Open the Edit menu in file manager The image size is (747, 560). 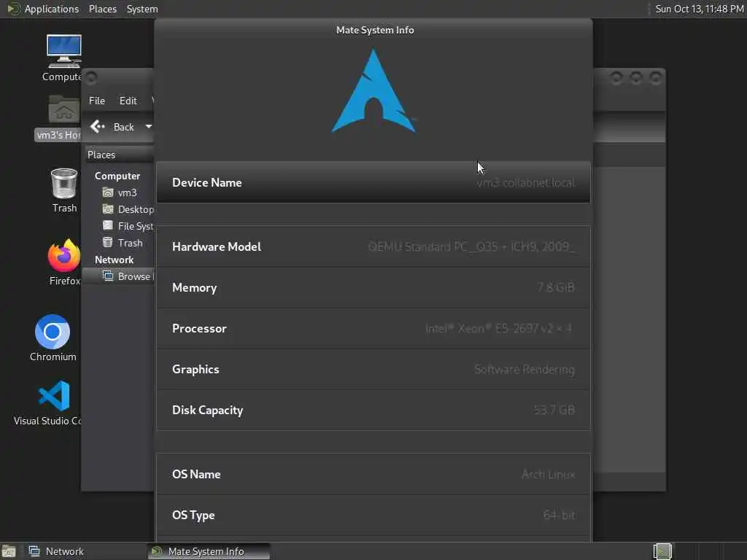[x=128, y=101]
